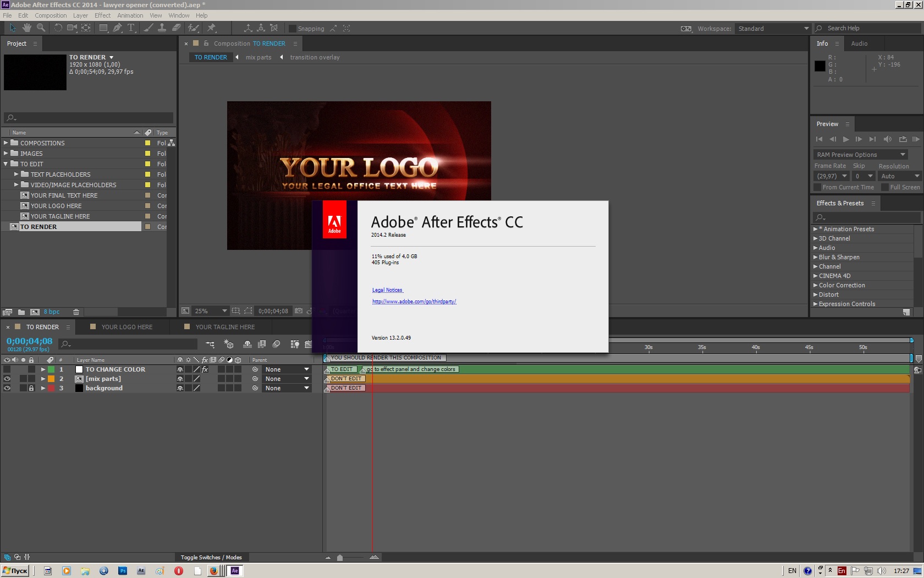The height and width of the screenshot is (578, 924).
Task: Unlock the background layer
Action: (31, 388)
